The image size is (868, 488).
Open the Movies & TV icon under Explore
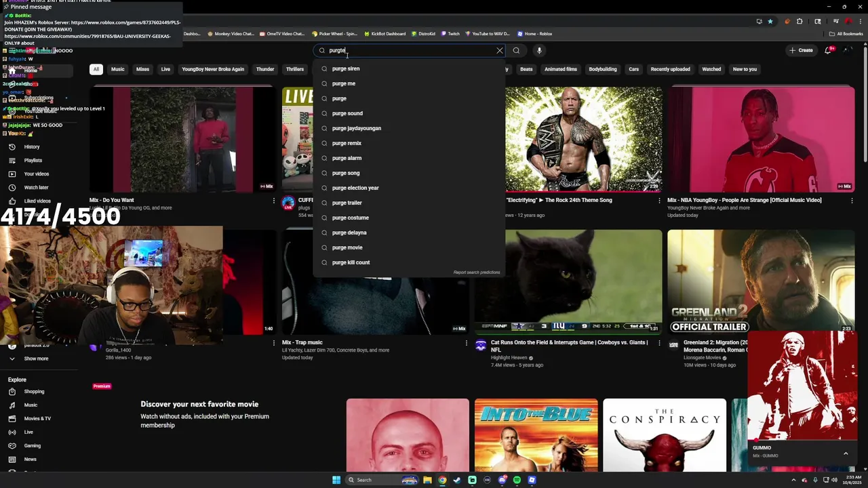(x=12, y=418)
